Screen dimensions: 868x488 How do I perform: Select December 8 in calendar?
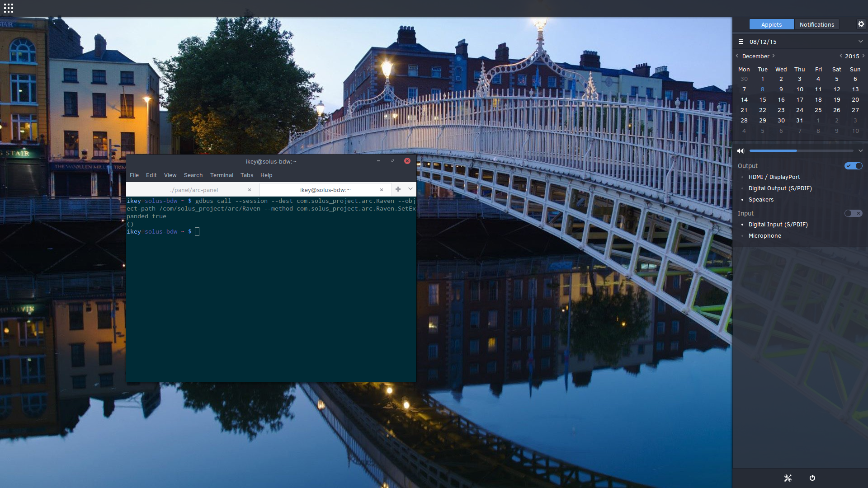click(x=763, y=89)
